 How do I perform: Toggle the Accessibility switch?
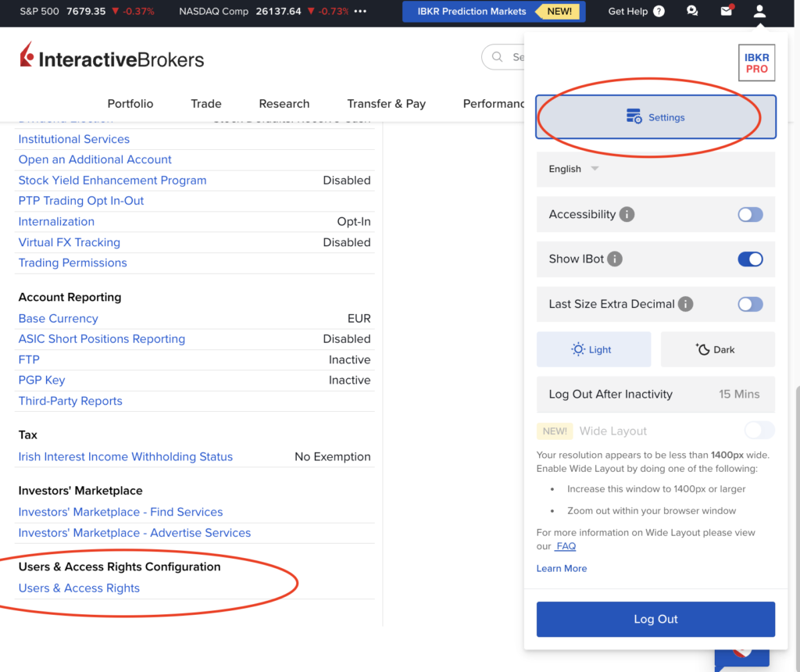coord(750,214)
